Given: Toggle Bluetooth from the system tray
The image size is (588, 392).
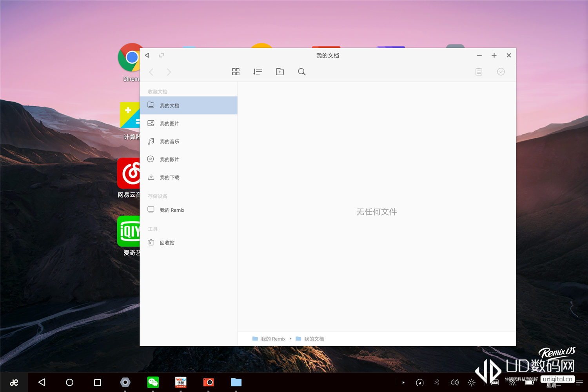Looking at the screenshot, I should (x=437, y=382).
